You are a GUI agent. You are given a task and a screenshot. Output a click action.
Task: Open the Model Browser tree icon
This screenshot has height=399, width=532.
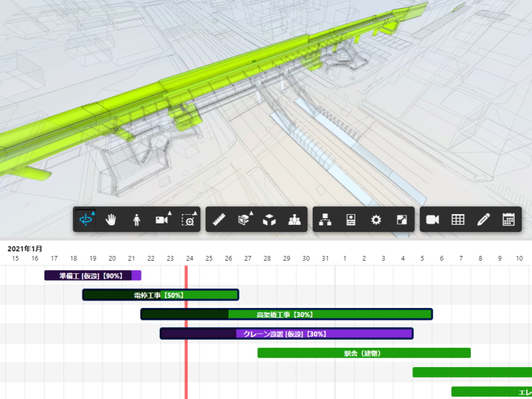[326, 219]
